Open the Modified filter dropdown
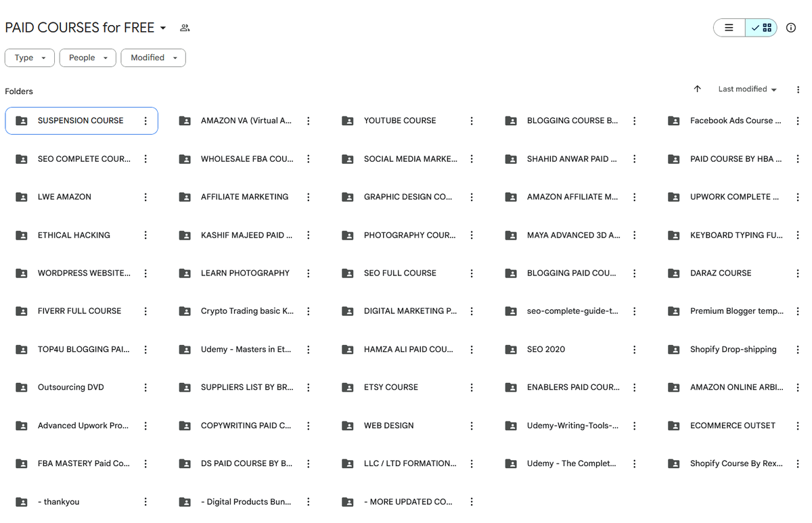This screenshot has width=812, height=523. coord(154,58)
